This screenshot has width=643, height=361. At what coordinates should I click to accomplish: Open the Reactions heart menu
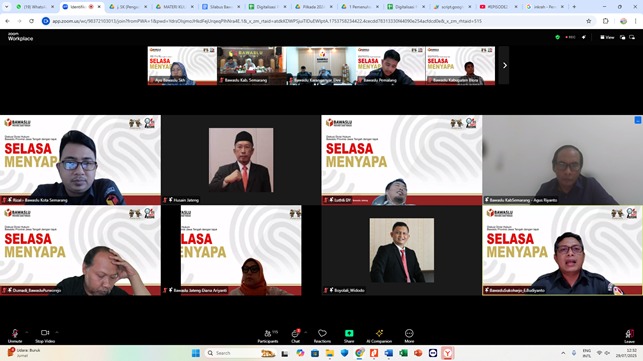click(x=322, y=336)
